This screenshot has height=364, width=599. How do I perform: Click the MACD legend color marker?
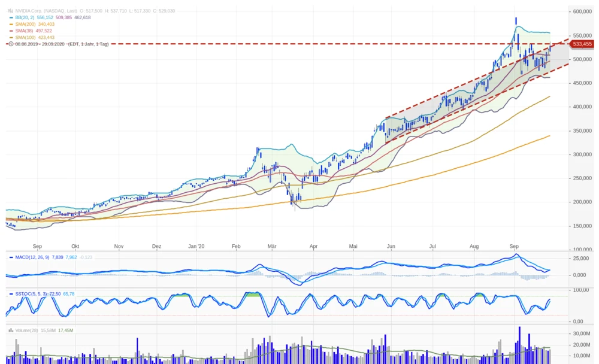click(10, 257)
